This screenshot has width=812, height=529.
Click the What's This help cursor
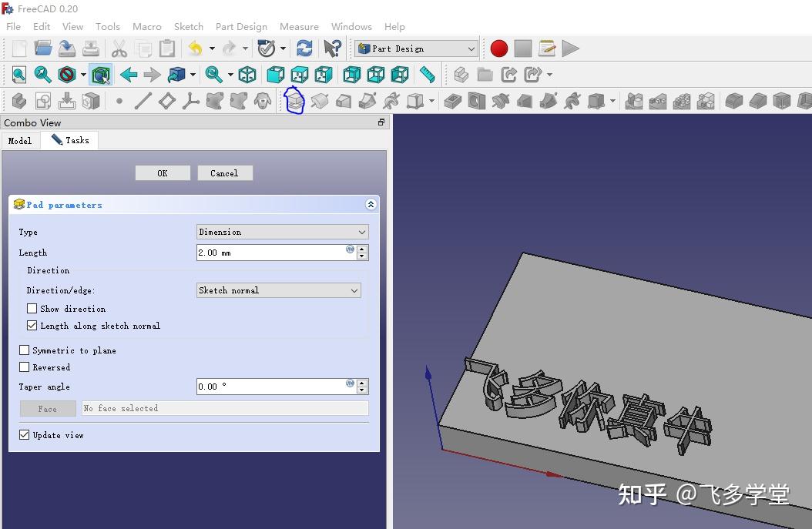coord(333,49)
